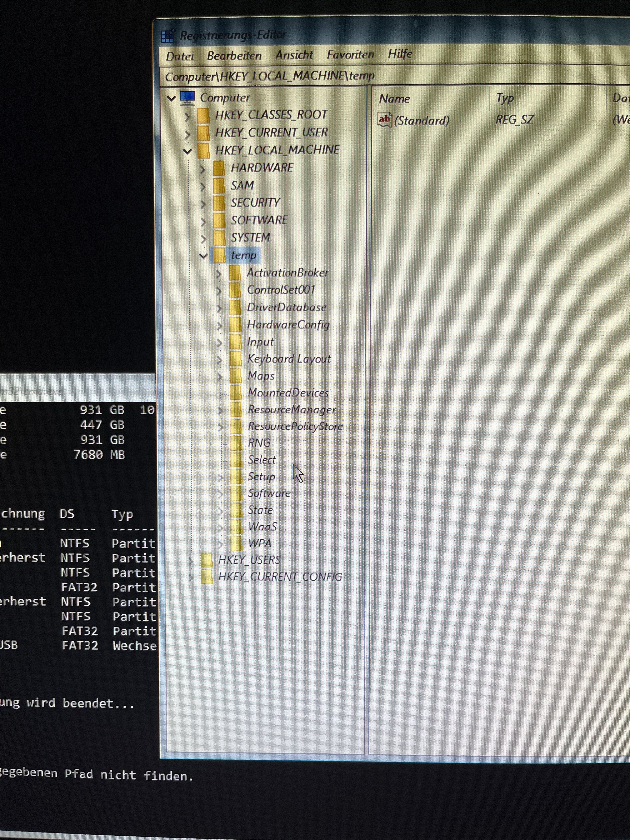Select the Software key under temp
This screenshot has height=840, width=630.
tap(269, 493)
